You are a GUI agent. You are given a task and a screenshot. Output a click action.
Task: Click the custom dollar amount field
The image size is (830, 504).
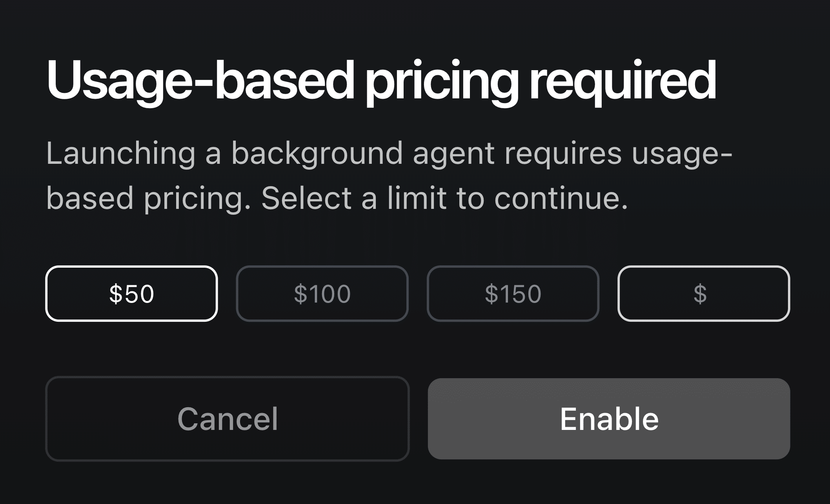tap(704, 294)
